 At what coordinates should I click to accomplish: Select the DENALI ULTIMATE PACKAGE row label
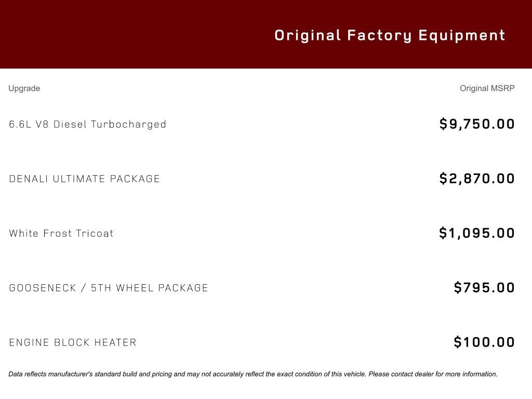pyautogui.click(x=85, y=179)
